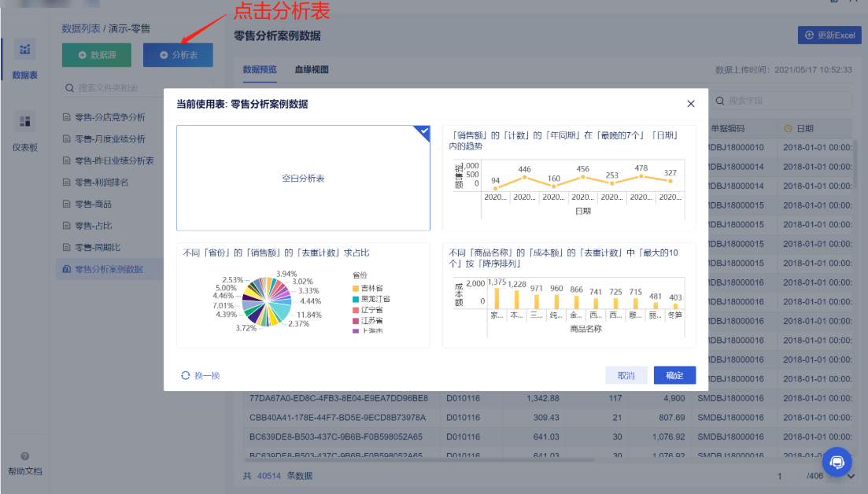Click 数据列表 breadcrumb link
868x494 pixels.
pyautogui.click(x=81, y=28)
